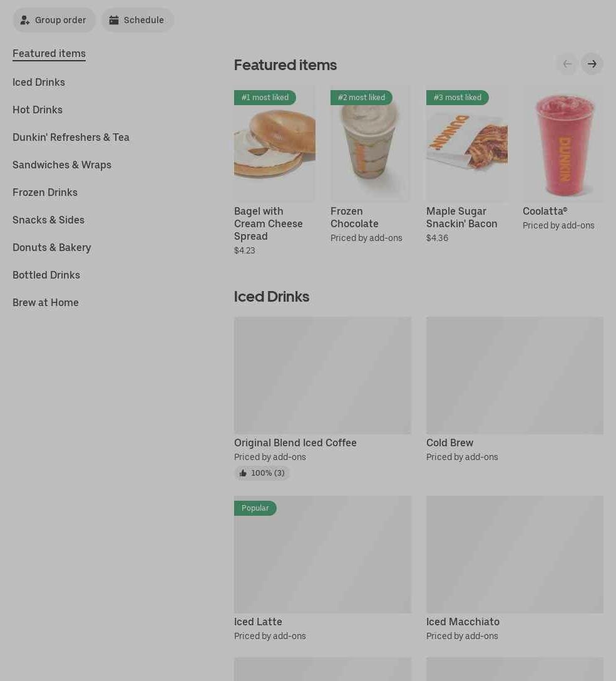
Task: Open the Bagel with Cream Cheese Spread image
Action: [x=275, y=144]
